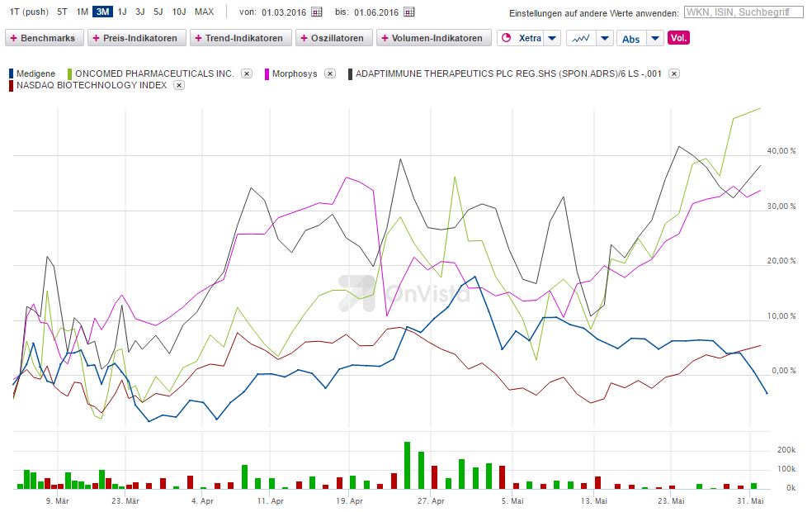Select the 1J time range
Viewport: 812px width, 512px height.
click(122, 12)
